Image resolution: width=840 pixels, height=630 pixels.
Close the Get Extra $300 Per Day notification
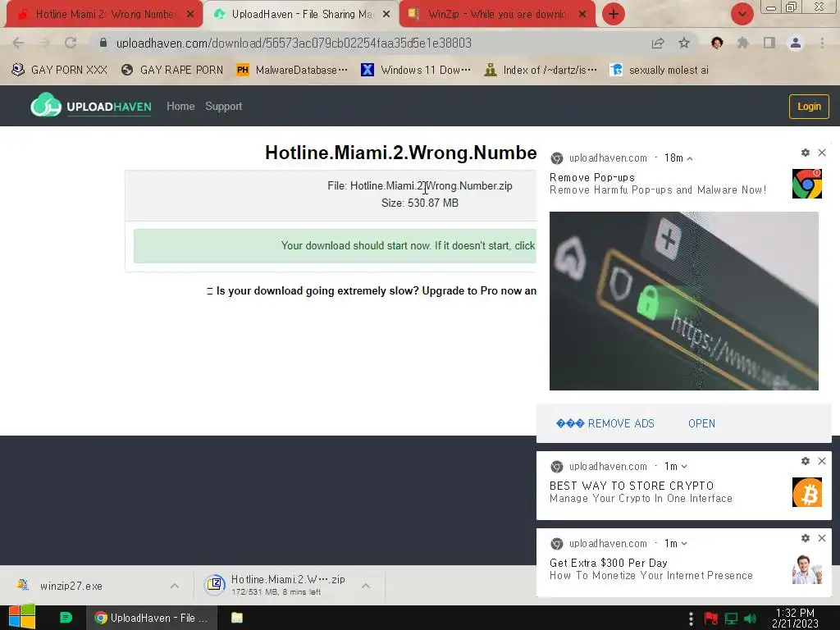(x=822, y=538)
